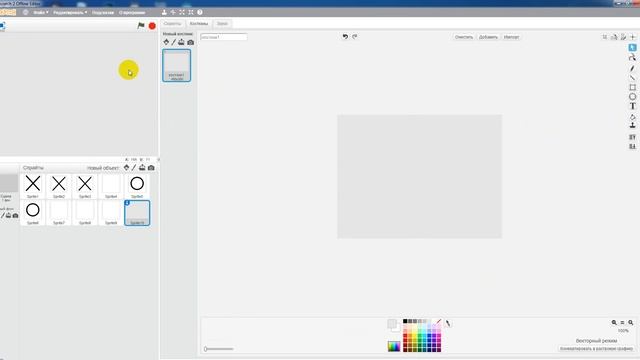The width and height of the screenshot is (640, 360).
Task: Select the Line tool
Action: point(632,78)
